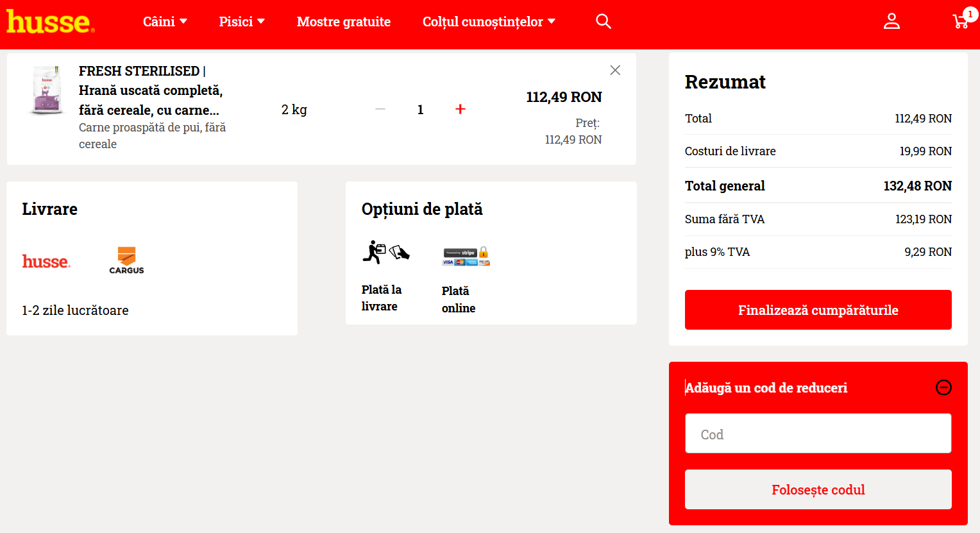Viewport: 980px width, 533px height.
Task: Click Finalizează cumpărăturile checkout button
Action: pos(818,310)
